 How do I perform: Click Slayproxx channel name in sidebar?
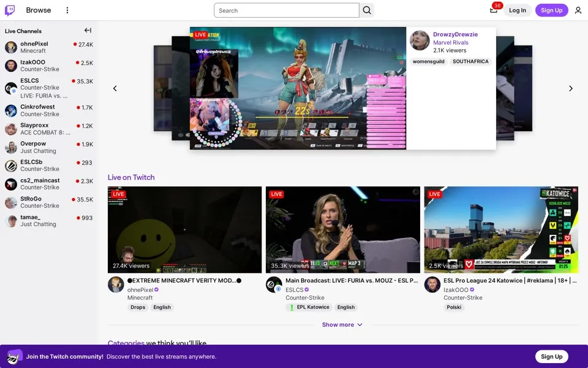(34, 125)
